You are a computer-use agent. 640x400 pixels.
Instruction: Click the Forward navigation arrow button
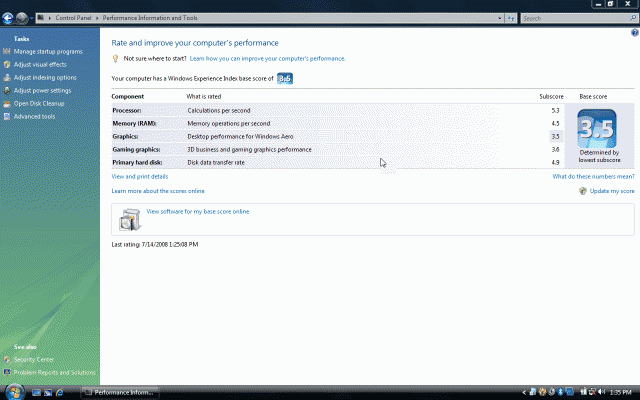pyautogui.click(x=22, y=18)
